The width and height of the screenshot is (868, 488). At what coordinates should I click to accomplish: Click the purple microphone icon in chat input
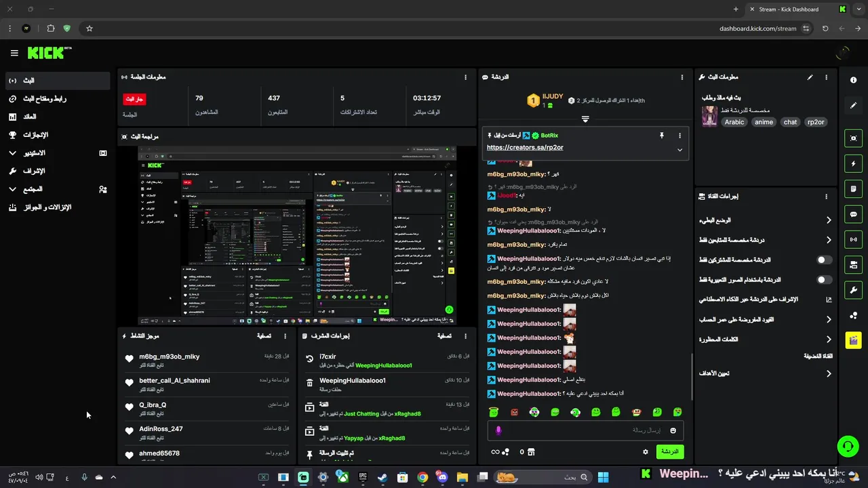tap(498, 430)
